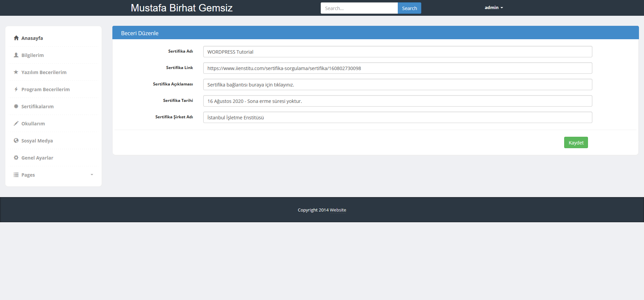Viewport: 644px width, 300px height.
Task: Click the Beceri Düzenle panel heading
Action: coord(140,33)
